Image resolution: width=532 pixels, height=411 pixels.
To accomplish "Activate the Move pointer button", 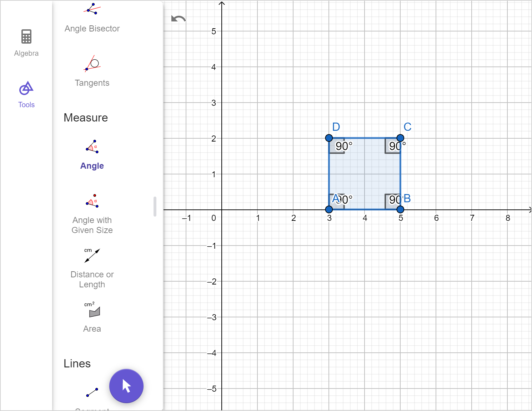I will coord(126,386).
